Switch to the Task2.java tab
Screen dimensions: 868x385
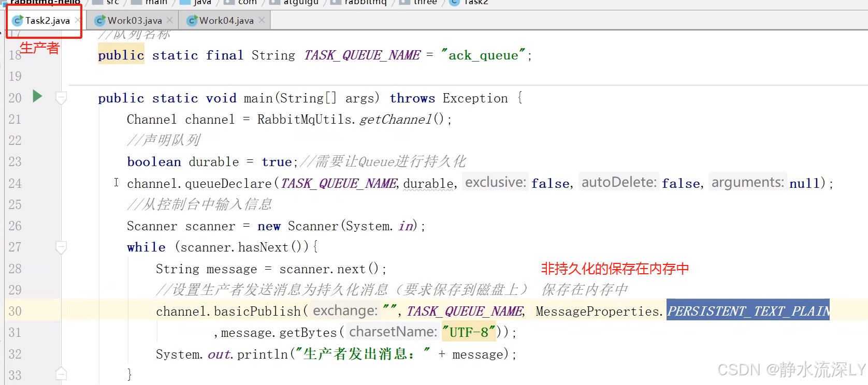pos(47,21)
